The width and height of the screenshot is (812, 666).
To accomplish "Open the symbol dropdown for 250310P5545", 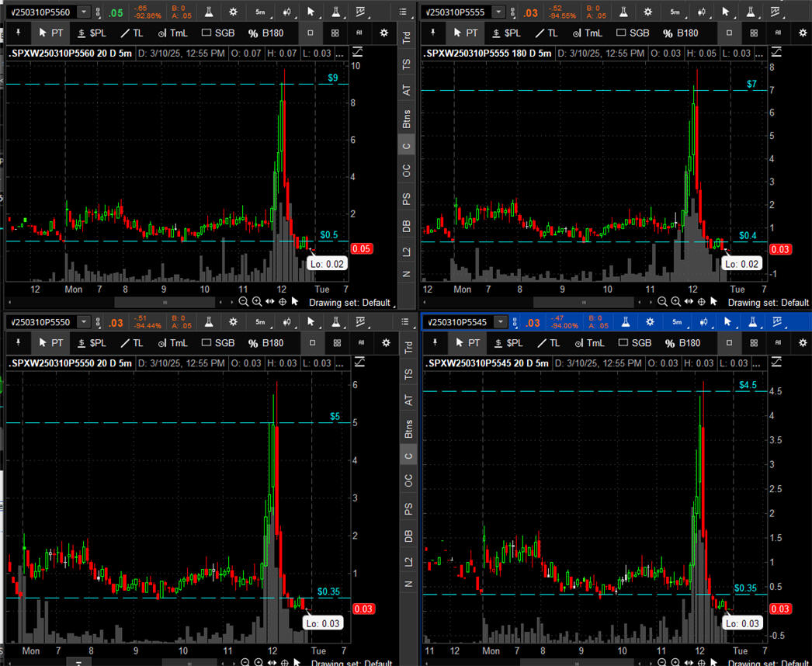I will [500, 322].
